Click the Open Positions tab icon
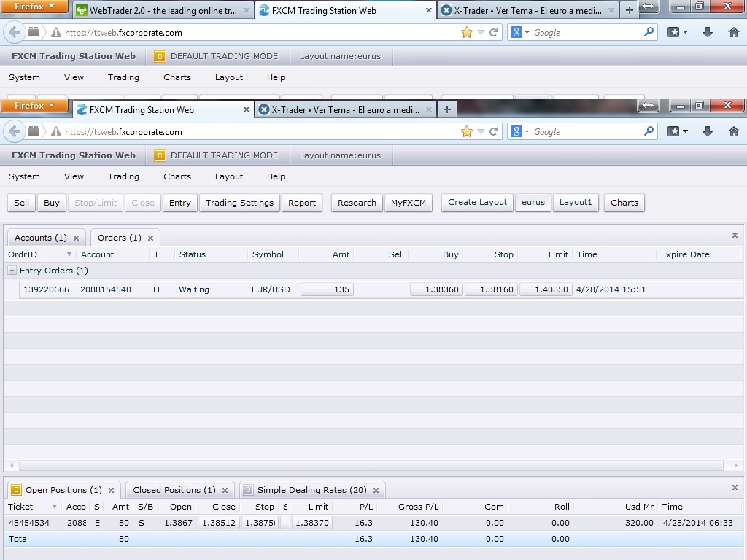Viewport: 747px width, 560px height. (16, 490)
